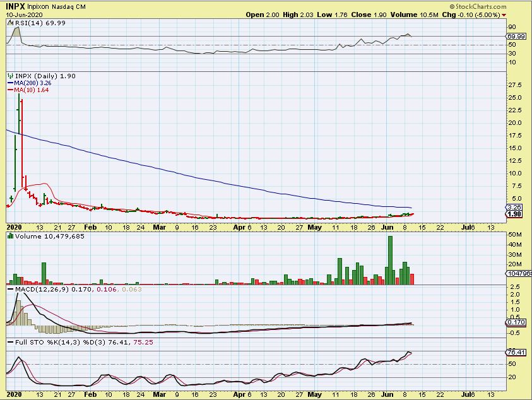Click the RSI(14) area chart icon
532x400 pixels.
[9, 23]
